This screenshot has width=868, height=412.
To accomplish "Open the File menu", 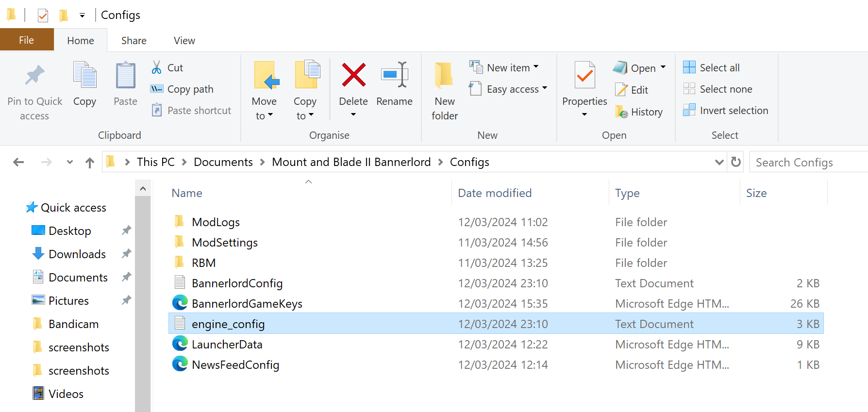I will [x=27, y=40].
